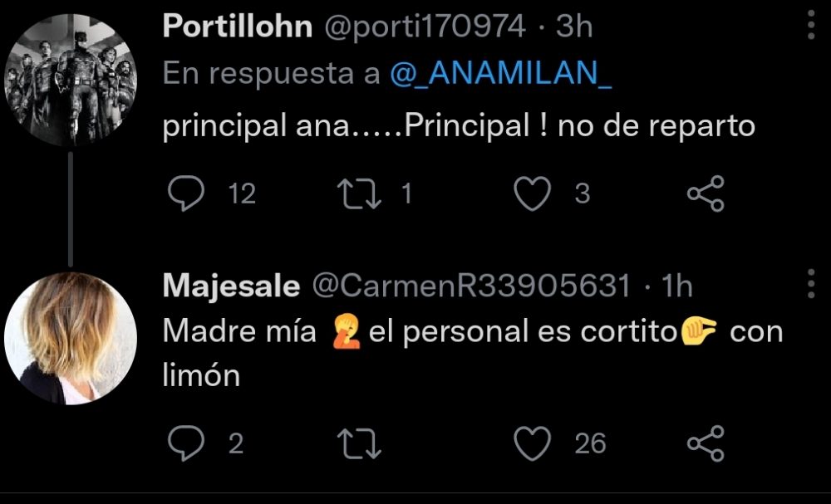
Task: Open the 3h timestamp on Portillohn's tweet
Action: click(x=574, y=27)
